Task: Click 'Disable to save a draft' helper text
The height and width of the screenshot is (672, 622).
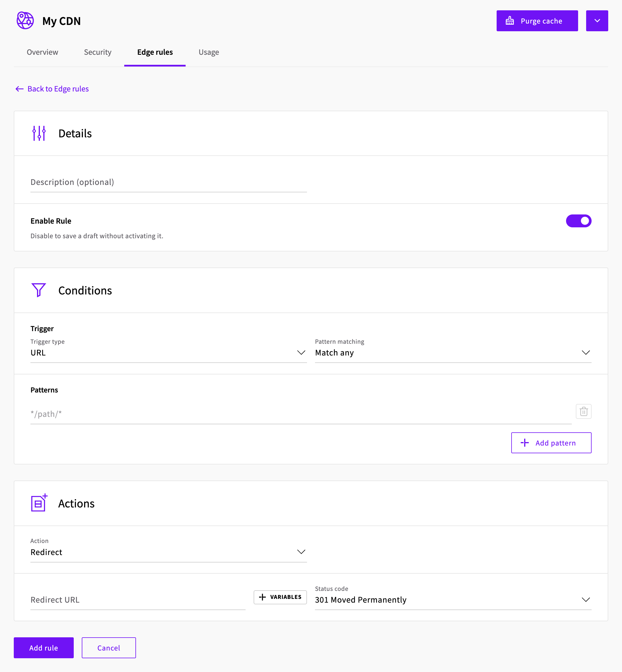Action: pos(97,236)
